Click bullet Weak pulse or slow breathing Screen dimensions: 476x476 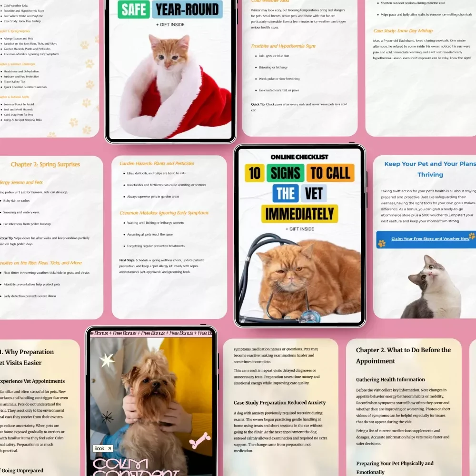coord(279,79)
